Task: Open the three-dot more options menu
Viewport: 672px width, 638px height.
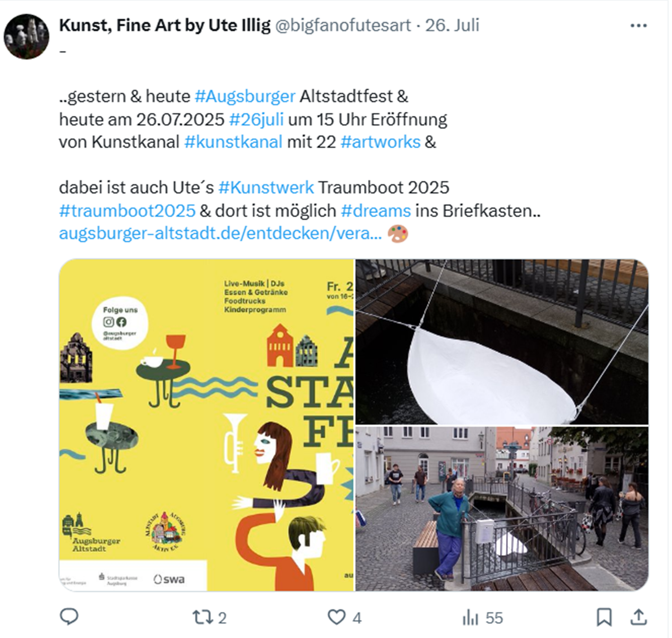Action: [638, 25]
